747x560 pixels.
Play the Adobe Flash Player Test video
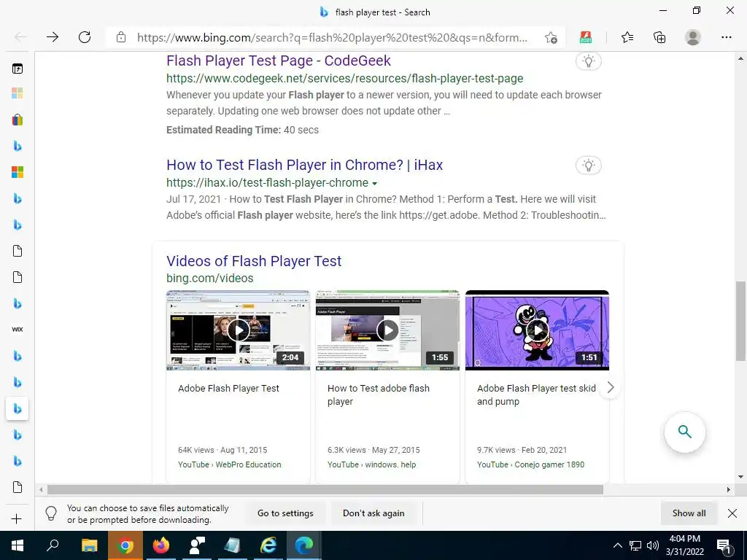(239, 330)
